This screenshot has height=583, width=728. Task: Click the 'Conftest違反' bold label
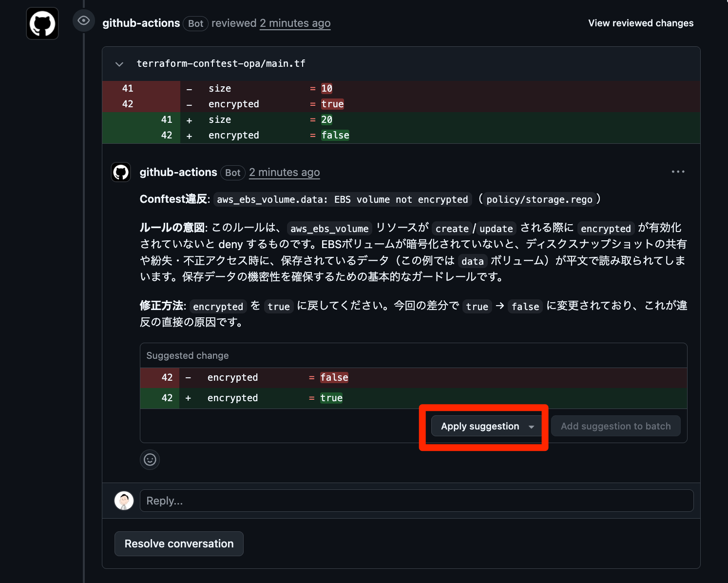(x=173, y=199)
